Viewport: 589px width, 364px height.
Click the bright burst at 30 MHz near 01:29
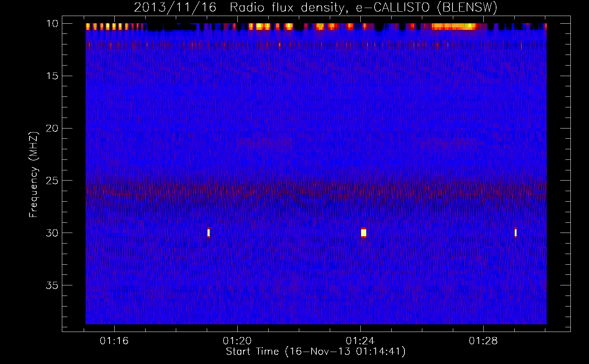click(x=516, y=232)
